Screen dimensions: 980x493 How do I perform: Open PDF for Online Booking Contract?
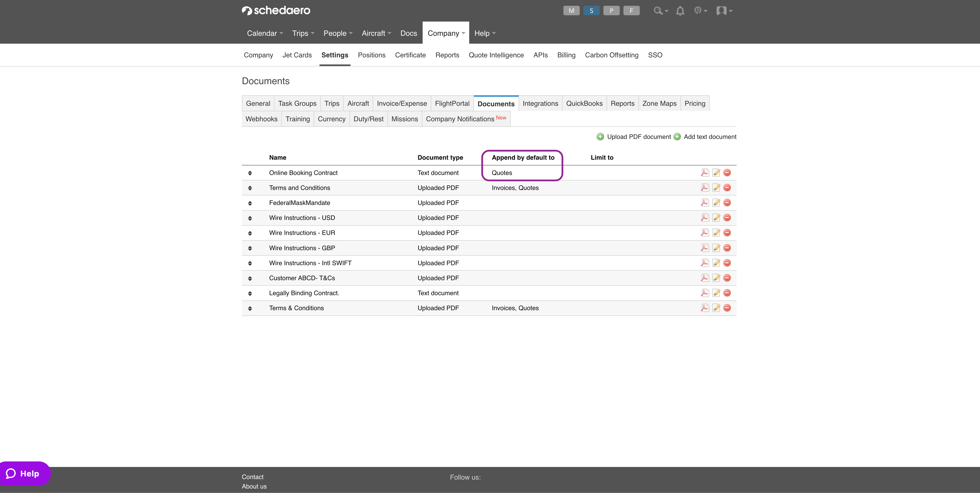[x=704, y=173]
